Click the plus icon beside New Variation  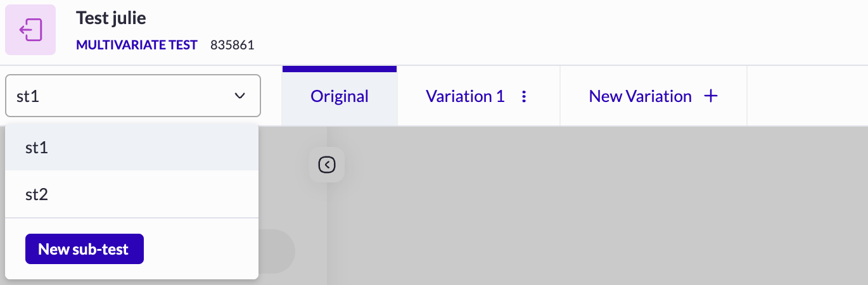click(711, 96)
